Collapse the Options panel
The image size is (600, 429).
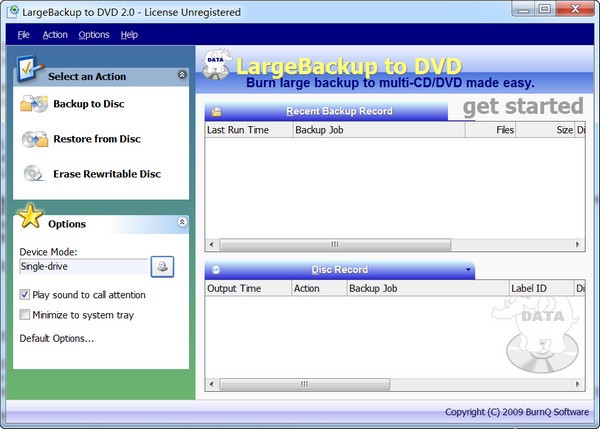183,222
